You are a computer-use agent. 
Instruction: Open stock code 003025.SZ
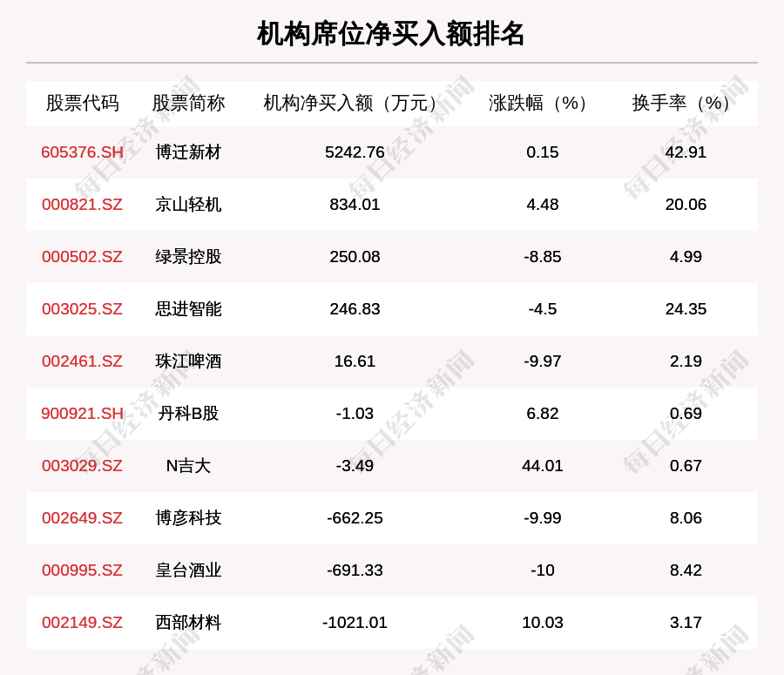pyautogui.click(x=82, y=309)
